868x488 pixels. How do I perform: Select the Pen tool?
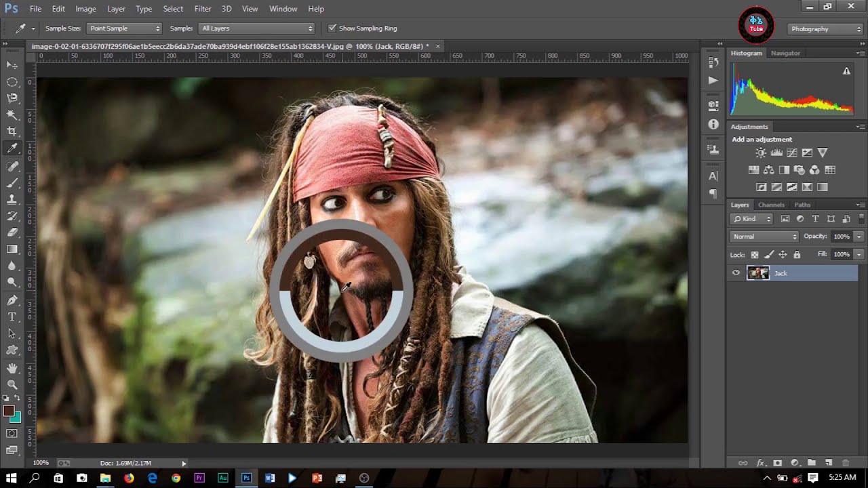click(x=12, y=300)
